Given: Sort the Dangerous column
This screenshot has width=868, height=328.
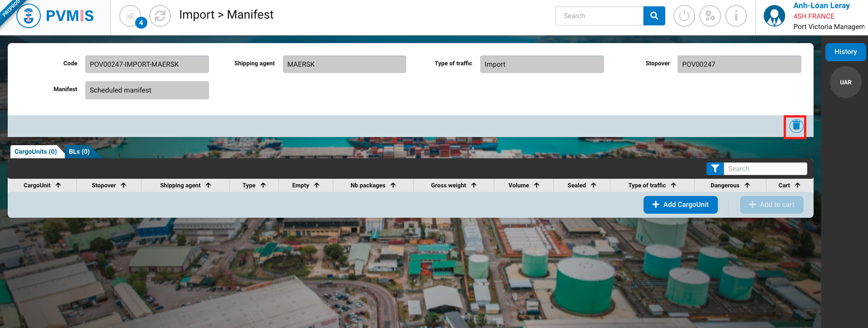Looking at the screenshot, I should (x=747, y=185).
